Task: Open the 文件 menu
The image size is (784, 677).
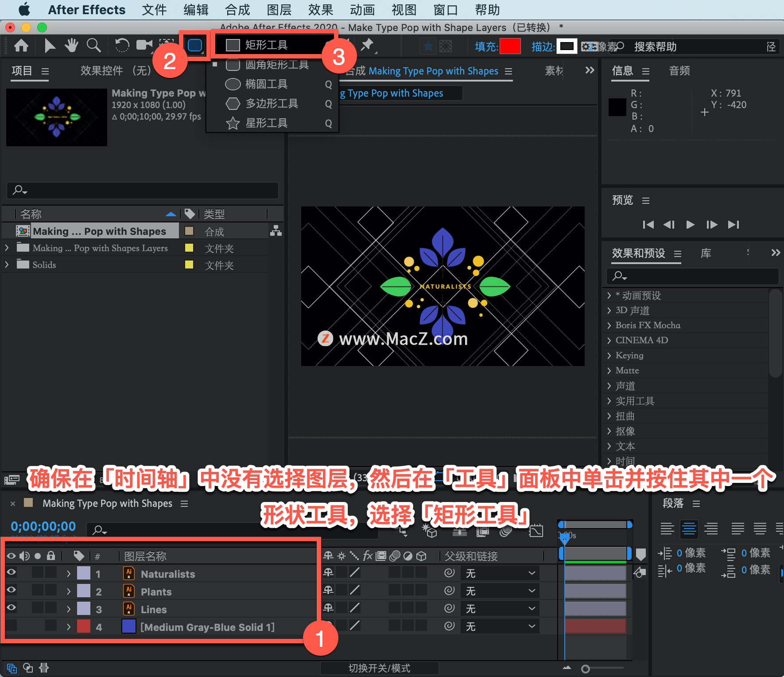Action: tap(154, 10)
